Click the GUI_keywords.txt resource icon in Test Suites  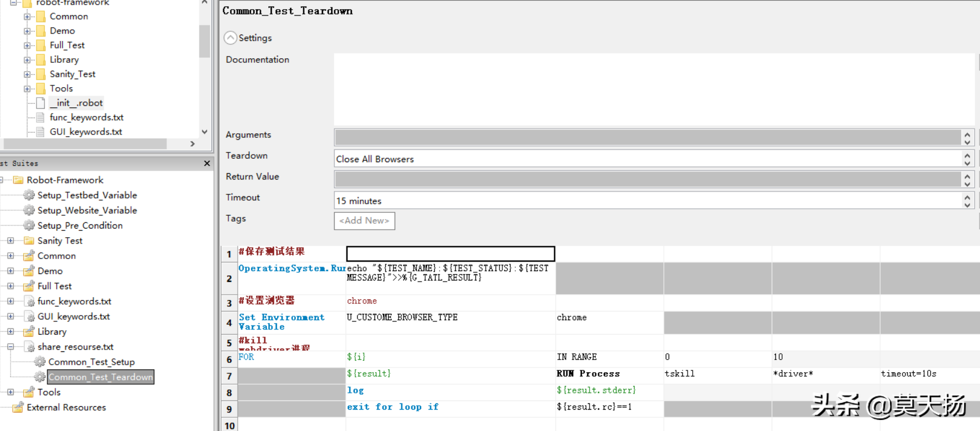click(x=29, y=316)
